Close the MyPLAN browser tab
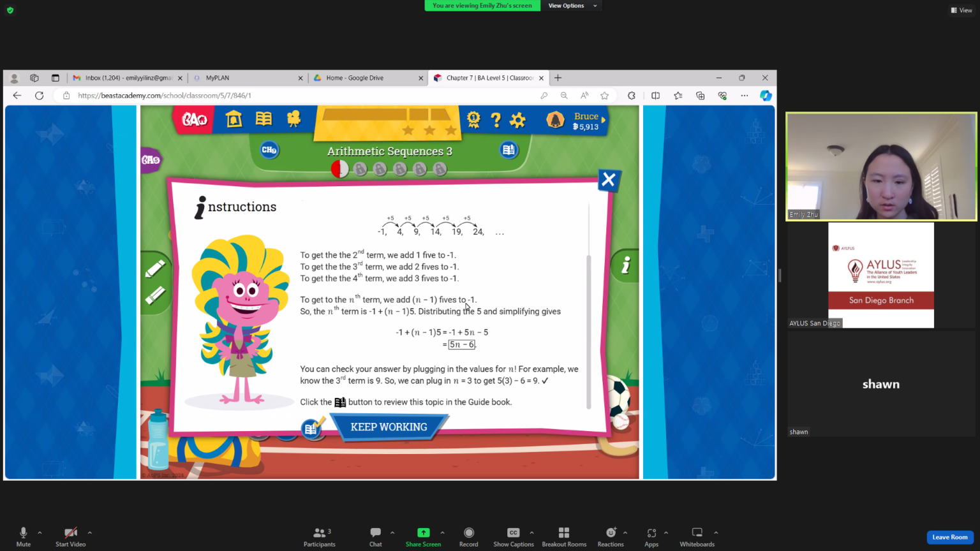The width and height of the screenshot is (980, 551). [301, 78]
